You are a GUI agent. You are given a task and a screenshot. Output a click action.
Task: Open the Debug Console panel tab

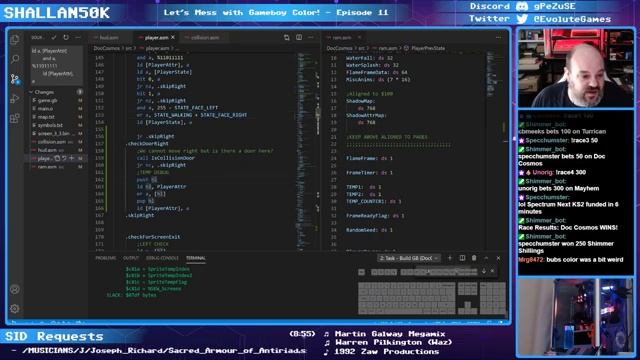coord(162,258)
